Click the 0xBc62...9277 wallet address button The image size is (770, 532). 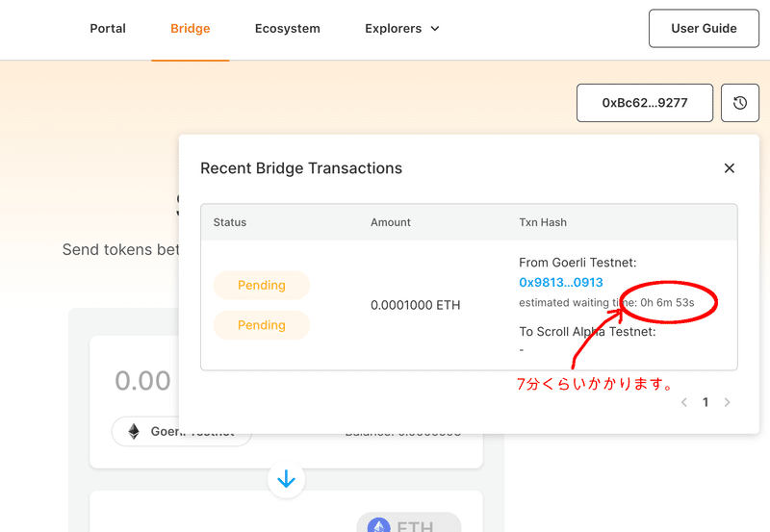[645, 103]
